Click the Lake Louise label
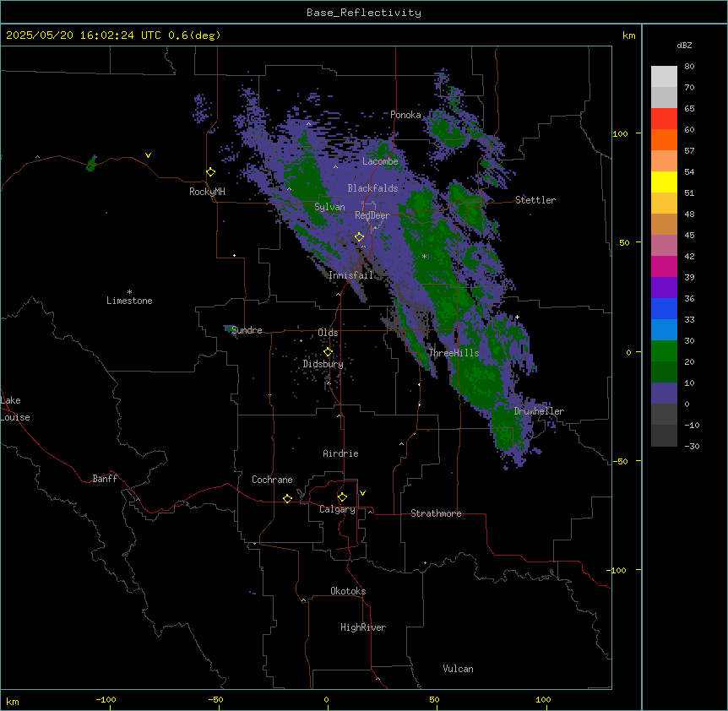 click(x=15, y=409)
